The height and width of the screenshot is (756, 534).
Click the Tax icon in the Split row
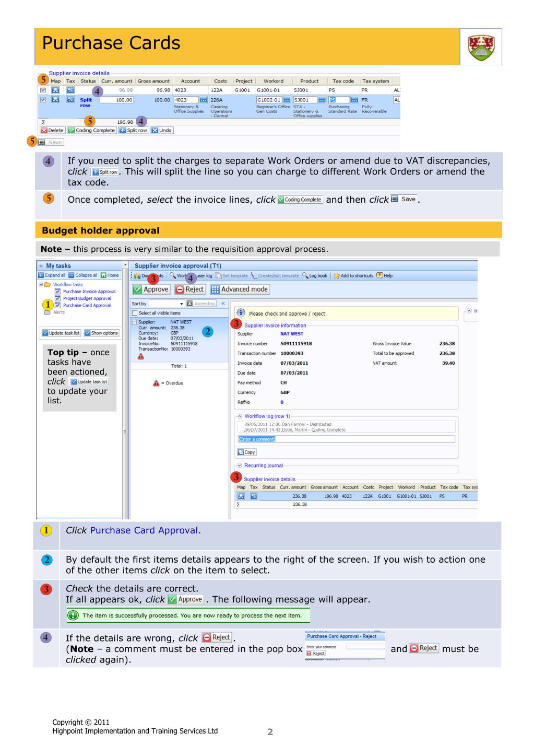pos(70,99)
